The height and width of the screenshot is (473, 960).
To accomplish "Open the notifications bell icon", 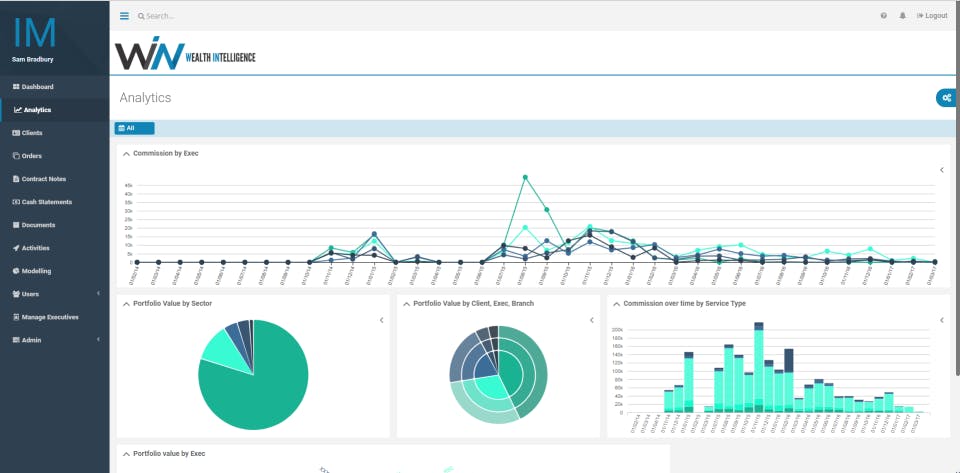I will click(x=902, y=16).
